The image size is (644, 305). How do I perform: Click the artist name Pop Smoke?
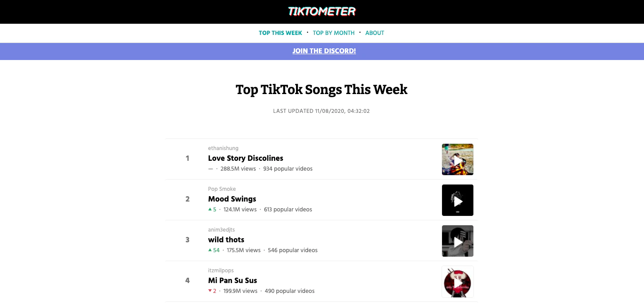tap(222, 189)
